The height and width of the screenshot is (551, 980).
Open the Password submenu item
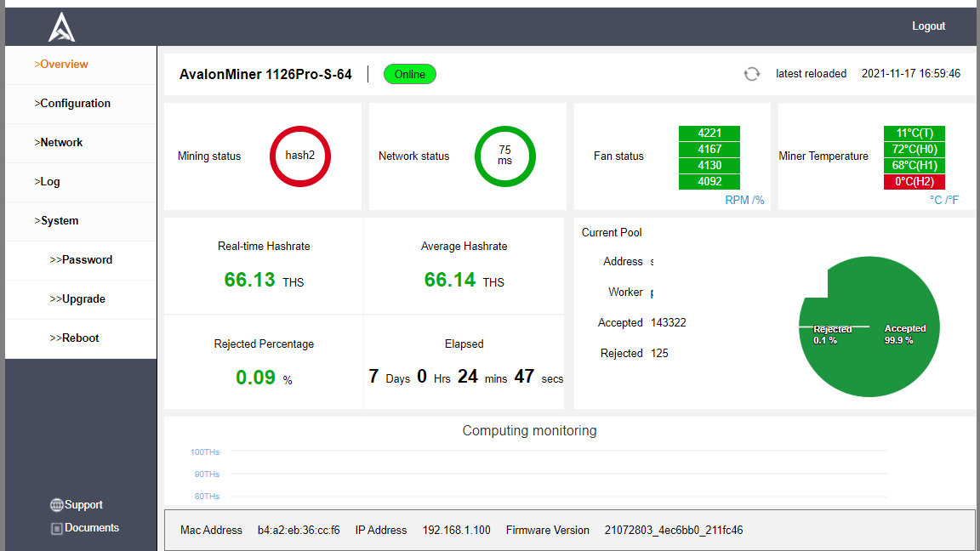click(x=82, y=260)
